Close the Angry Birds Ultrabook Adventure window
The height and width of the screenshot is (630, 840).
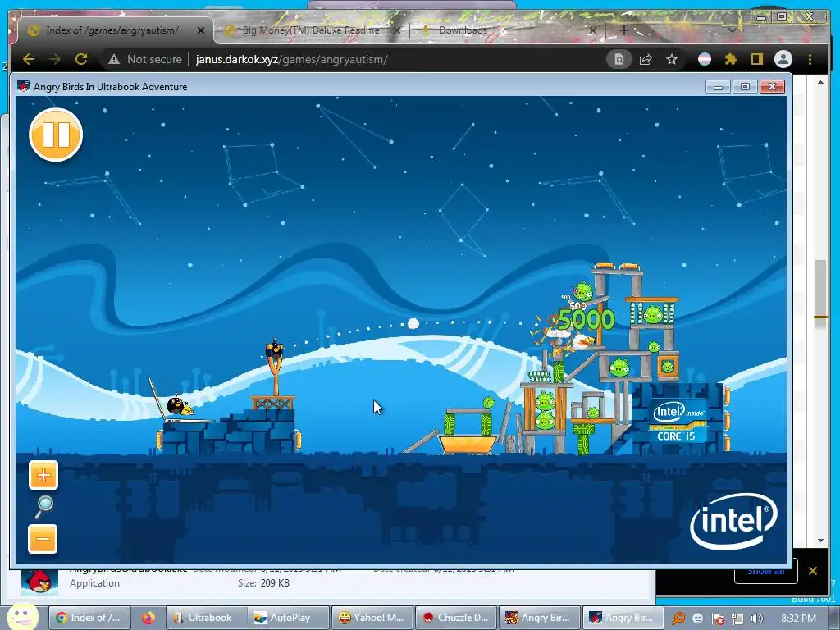[772, 87]
